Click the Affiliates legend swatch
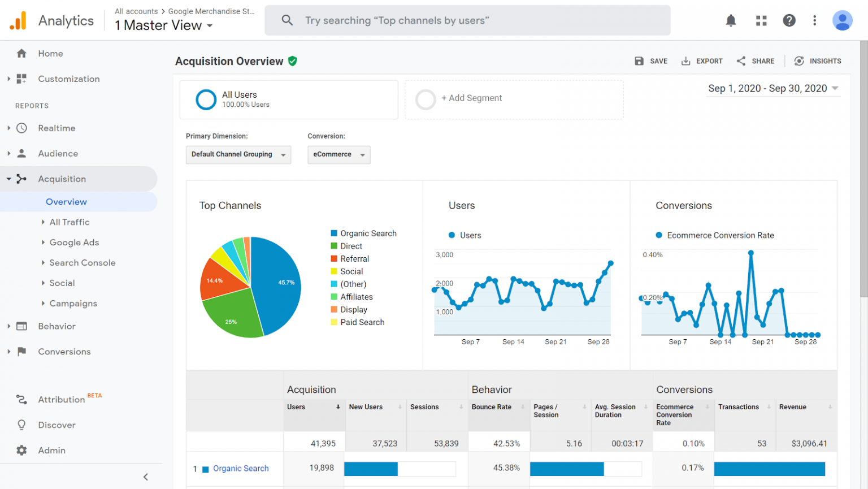868x489 pixels. [x=334, y=297]
